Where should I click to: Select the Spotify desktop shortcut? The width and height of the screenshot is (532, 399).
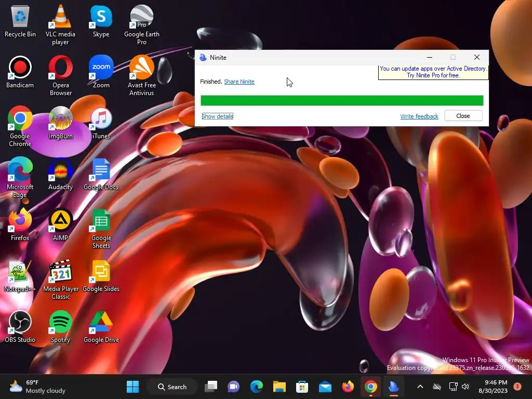pos(60,326)
